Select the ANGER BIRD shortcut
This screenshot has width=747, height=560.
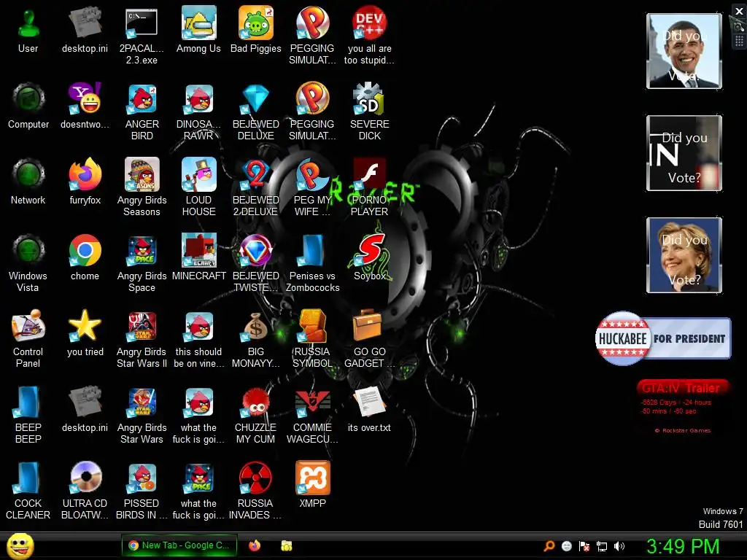click(x=142, y=112)
